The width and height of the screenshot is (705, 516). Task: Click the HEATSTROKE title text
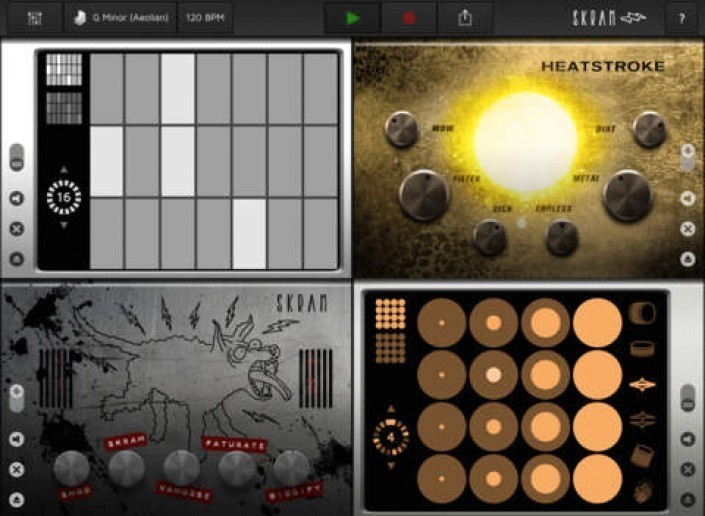pos(602,66)
